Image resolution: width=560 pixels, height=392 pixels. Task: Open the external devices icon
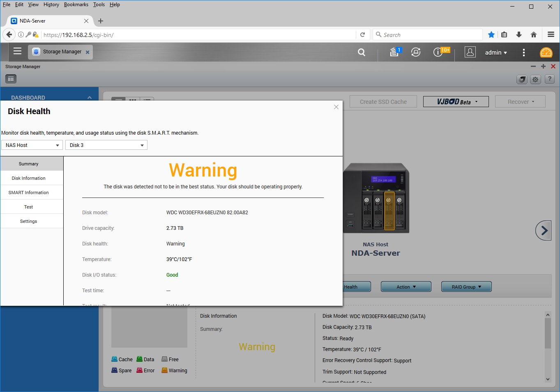pos(416,52)
